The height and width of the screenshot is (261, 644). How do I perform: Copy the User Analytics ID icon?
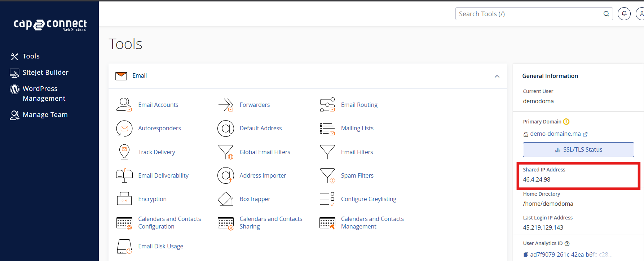pyautogui.click(x=526, y=255)
